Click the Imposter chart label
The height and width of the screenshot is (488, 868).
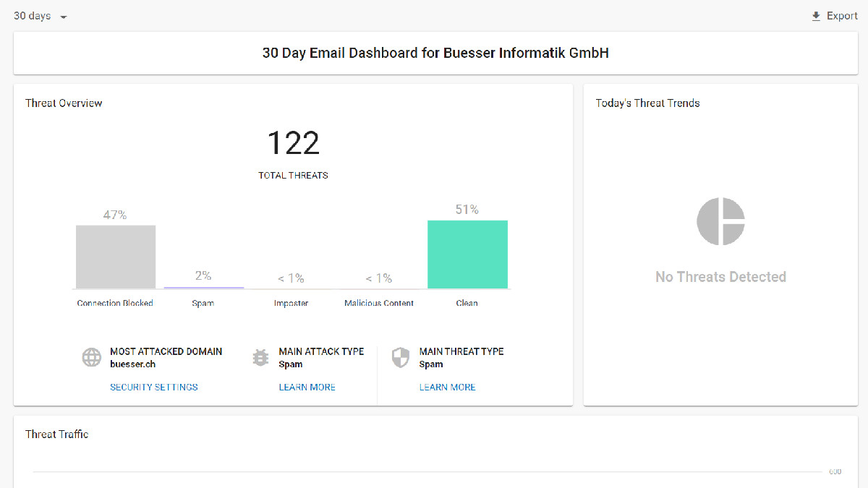coord(291,303)
